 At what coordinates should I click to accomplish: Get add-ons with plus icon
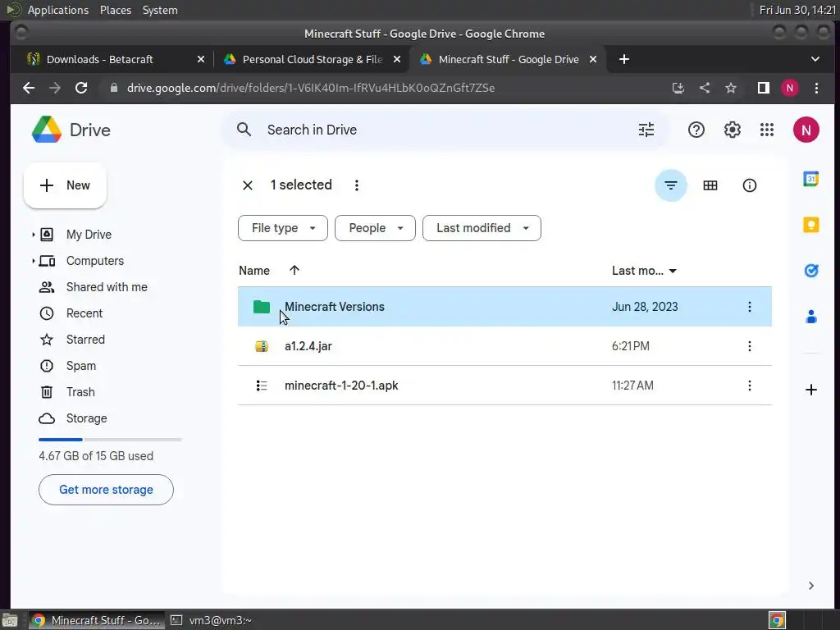[810, 390]
